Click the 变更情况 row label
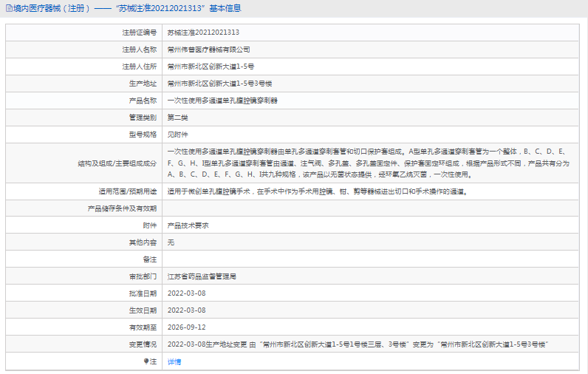Screen dimensions: 588x374 pos(143,344)
